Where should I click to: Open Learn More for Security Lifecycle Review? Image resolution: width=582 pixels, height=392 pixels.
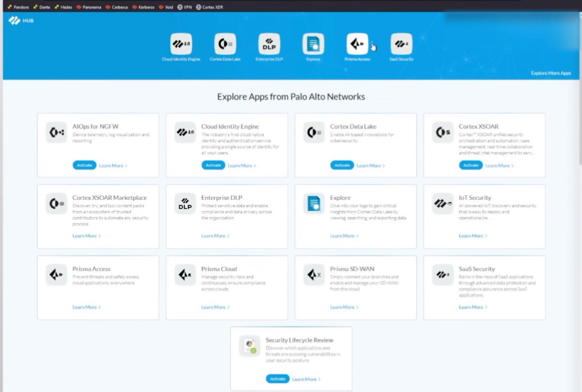point(306,379)
